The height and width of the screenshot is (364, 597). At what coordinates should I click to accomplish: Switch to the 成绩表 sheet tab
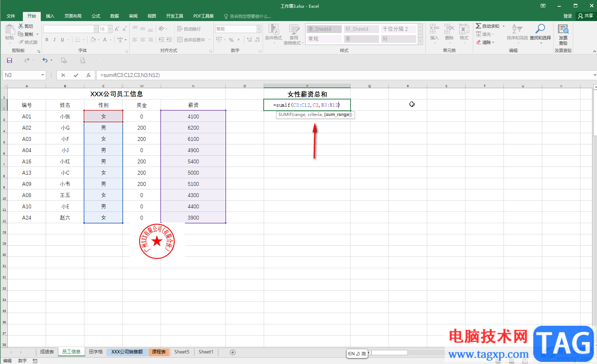coord(47,352)
